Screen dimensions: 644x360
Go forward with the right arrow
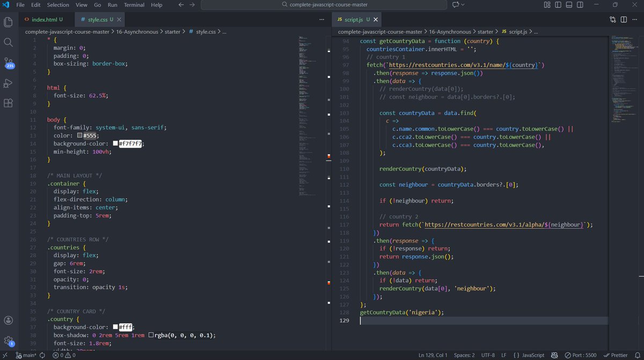[x=192, y=5]
